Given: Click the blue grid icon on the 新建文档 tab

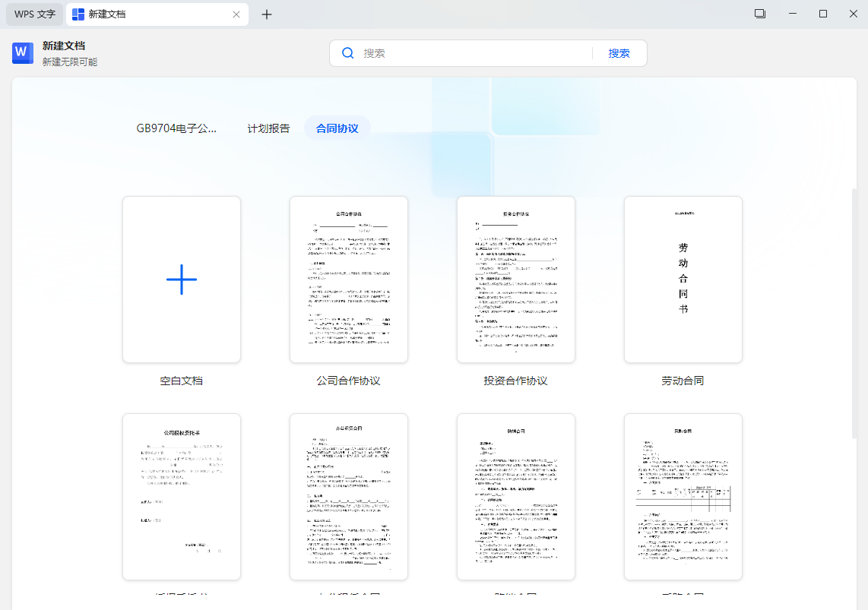Looking at the screenshot, I should tap(78, 14).
